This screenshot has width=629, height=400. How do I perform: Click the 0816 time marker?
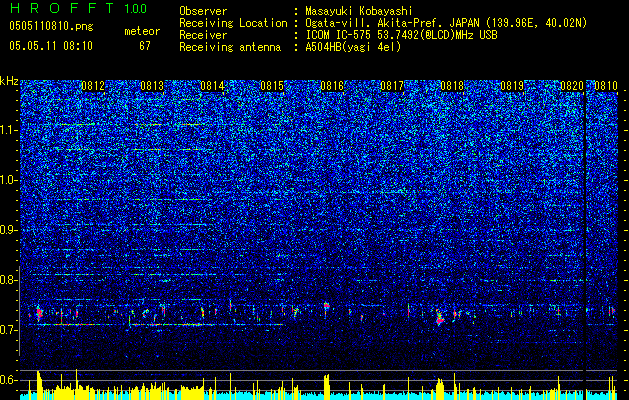point(332,86)
